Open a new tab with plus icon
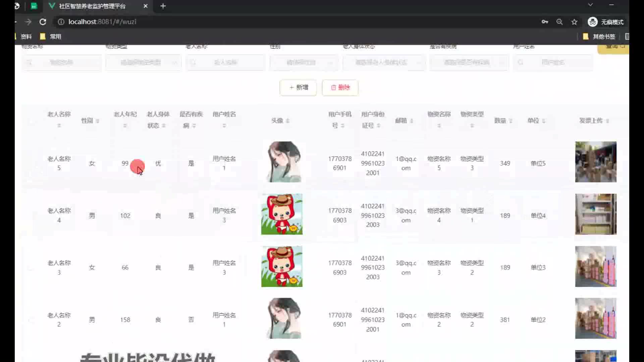 coord(163,6)
